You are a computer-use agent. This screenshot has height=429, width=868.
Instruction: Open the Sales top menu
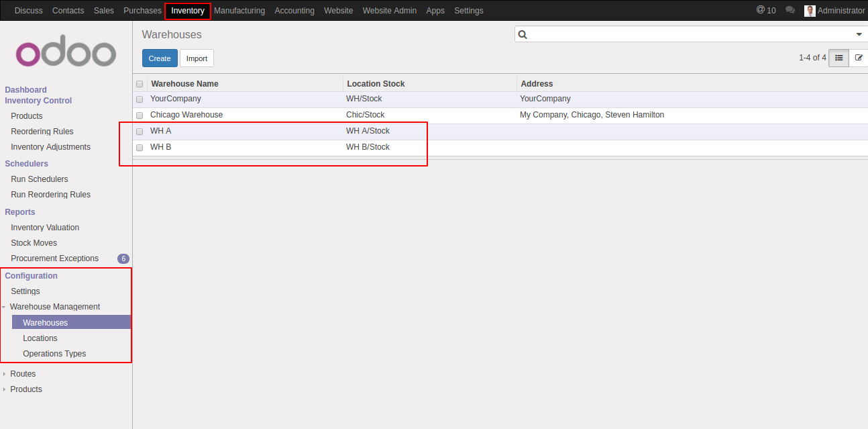(x=104, y=11)
